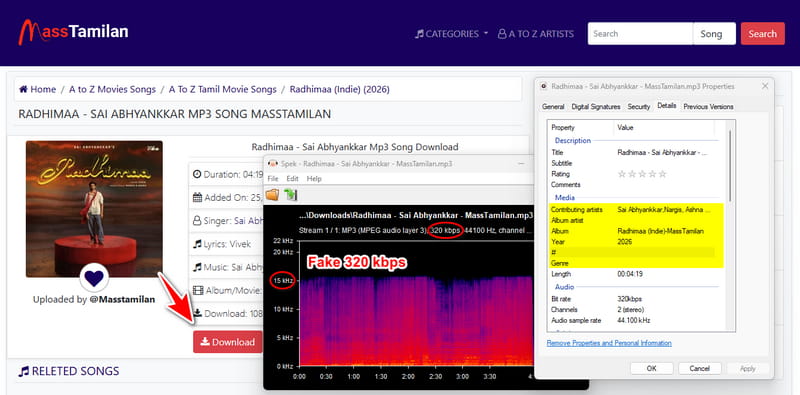The height and width of the screenshot is (395, 800).
Task: Close the Properties dialog with X
Action: (765, 86)
